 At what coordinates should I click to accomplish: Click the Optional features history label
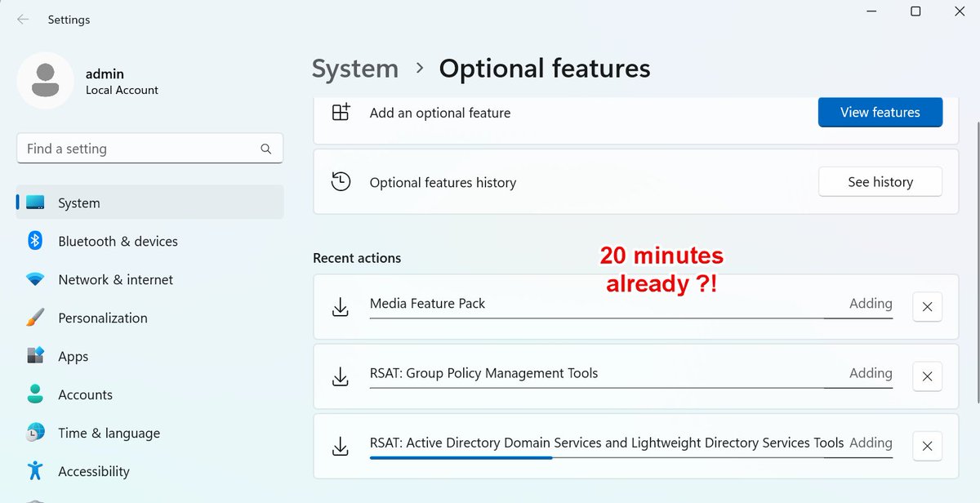[x=443, y=183]
